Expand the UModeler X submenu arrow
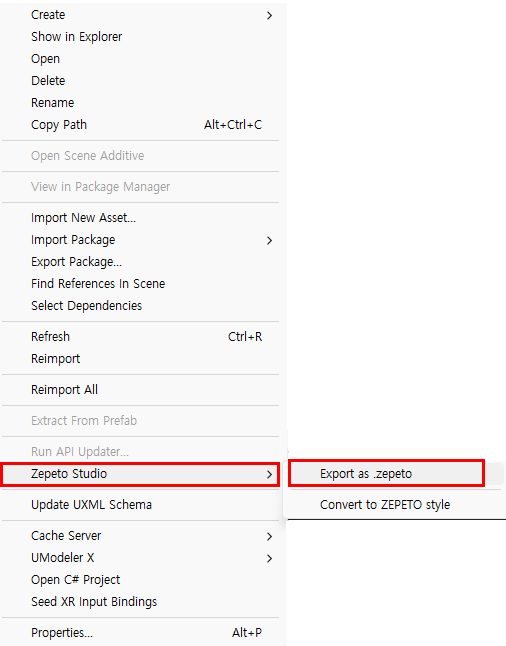 269,558
